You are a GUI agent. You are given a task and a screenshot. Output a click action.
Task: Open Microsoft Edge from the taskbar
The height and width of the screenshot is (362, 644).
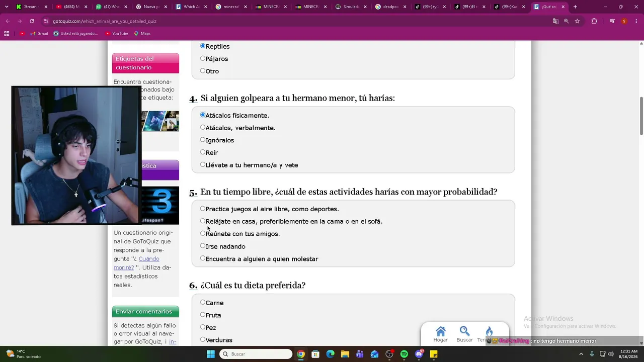[x=330, y=354]
